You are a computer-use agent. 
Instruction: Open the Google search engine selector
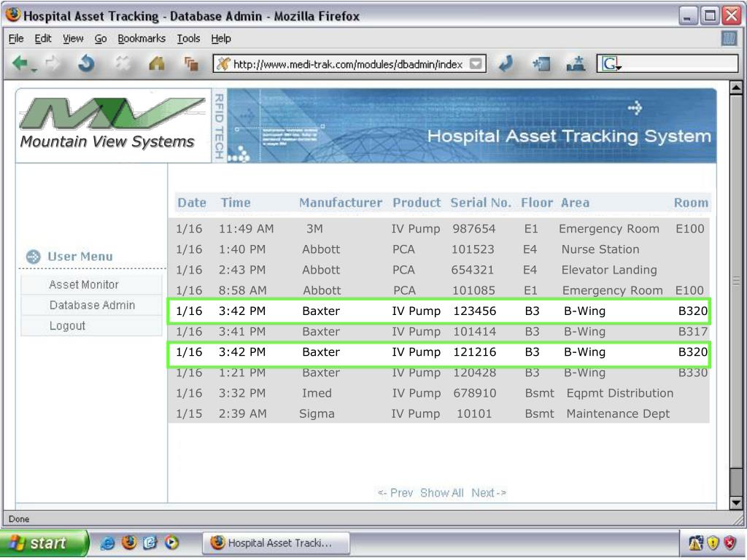(611, 64)
